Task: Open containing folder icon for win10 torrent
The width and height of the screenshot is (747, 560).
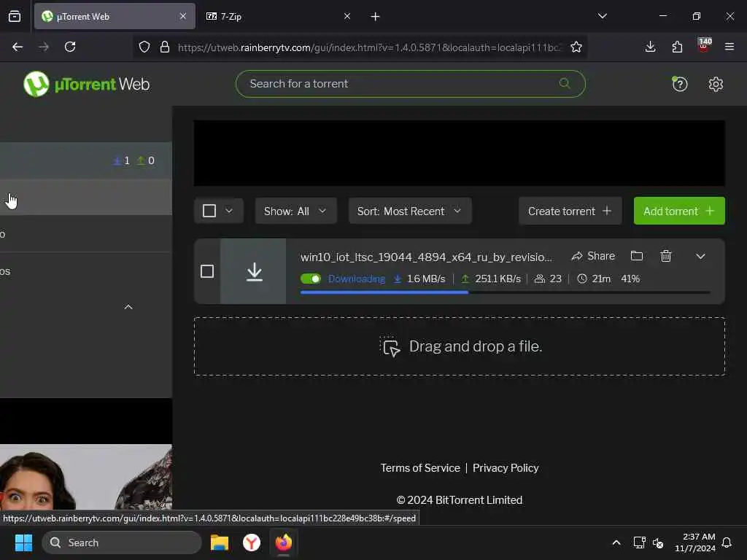Action: 637,256
